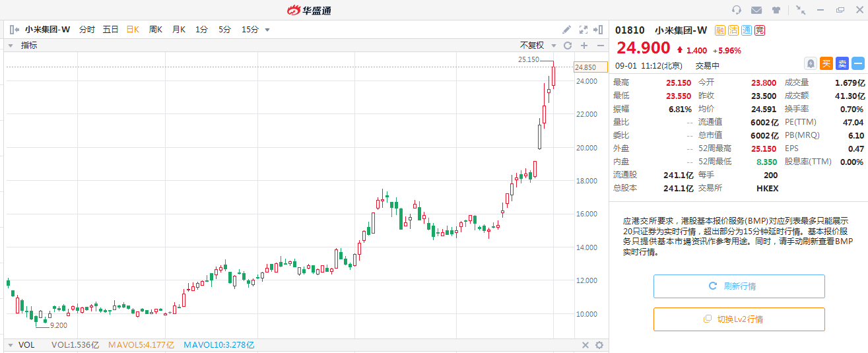
Task: Open VOL indicator settings gear
Action: 599,345
